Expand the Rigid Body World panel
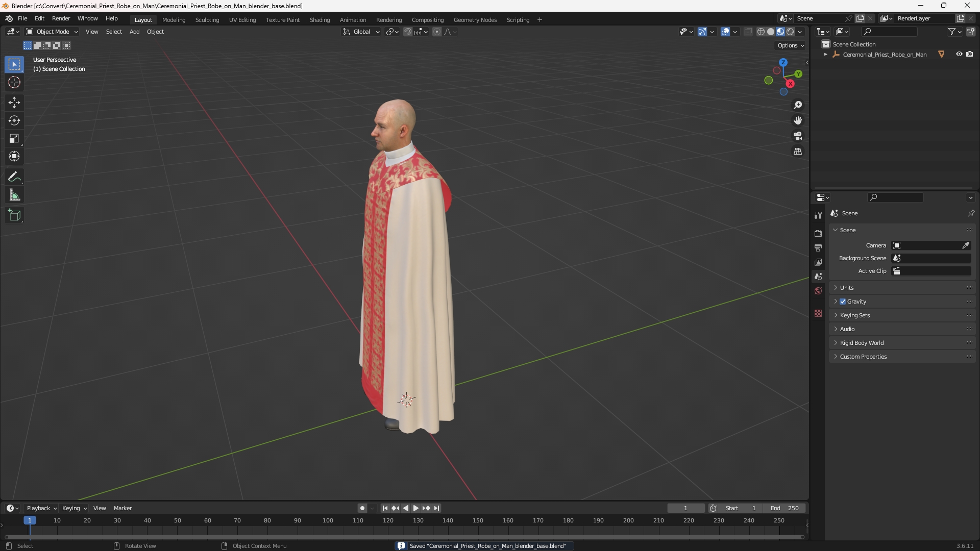Screen dimensions: 980x551 [902, 343]
